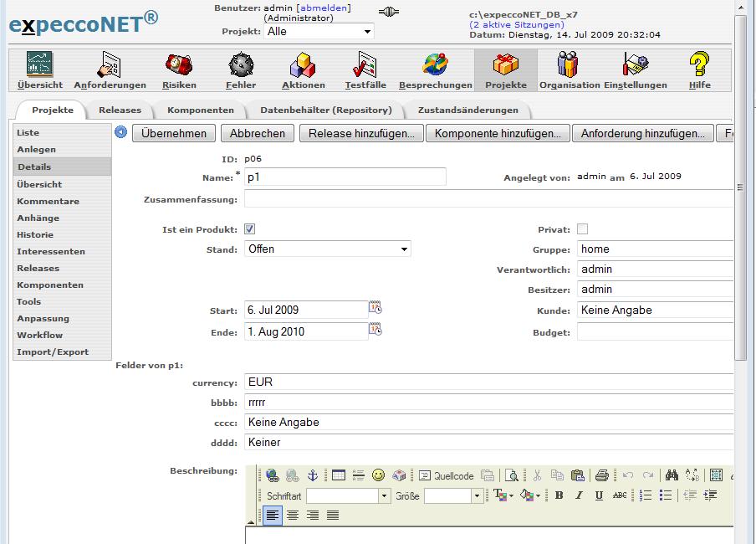Click the preview icon in the editor
The image size is (756, 544).
(511, 475)
